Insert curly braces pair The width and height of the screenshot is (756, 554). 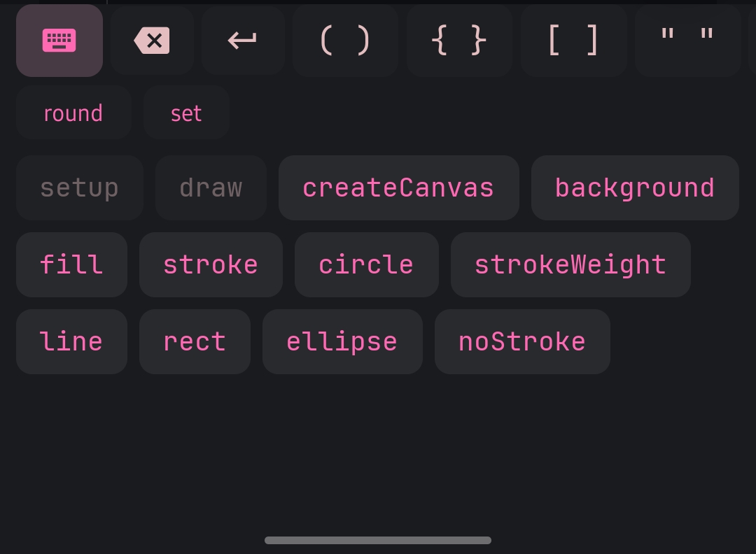tap(459, 41)
